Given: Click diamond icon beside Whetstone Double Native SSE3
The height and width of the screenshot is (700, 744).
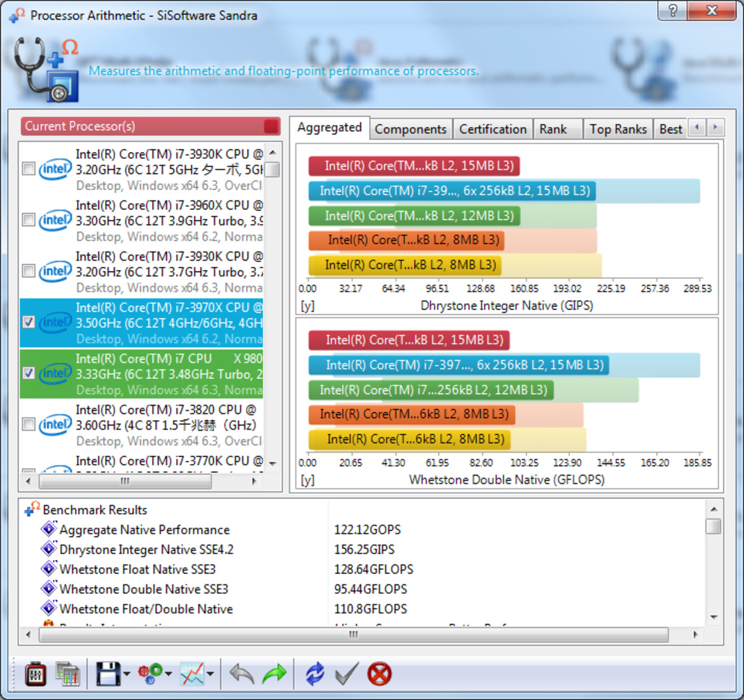Looking at the screenshot, I should pyautogui.click(x=48, y=588).
